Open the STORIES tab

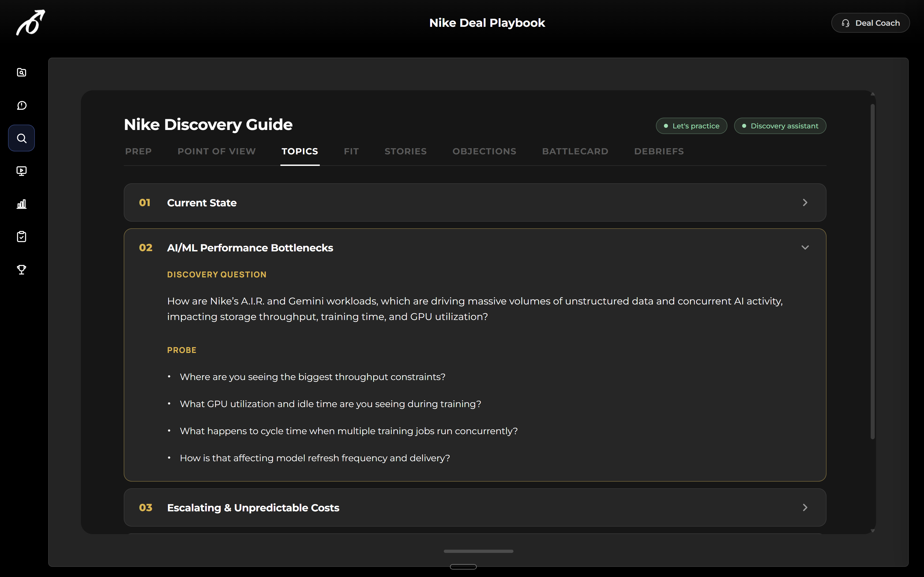coord(405,151)
